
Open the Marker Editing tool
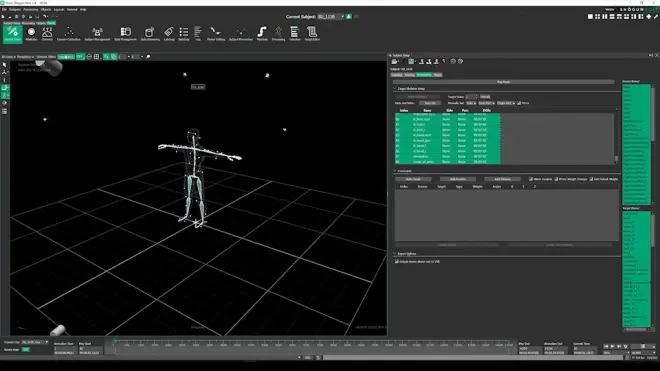click(x=216, y=34)
